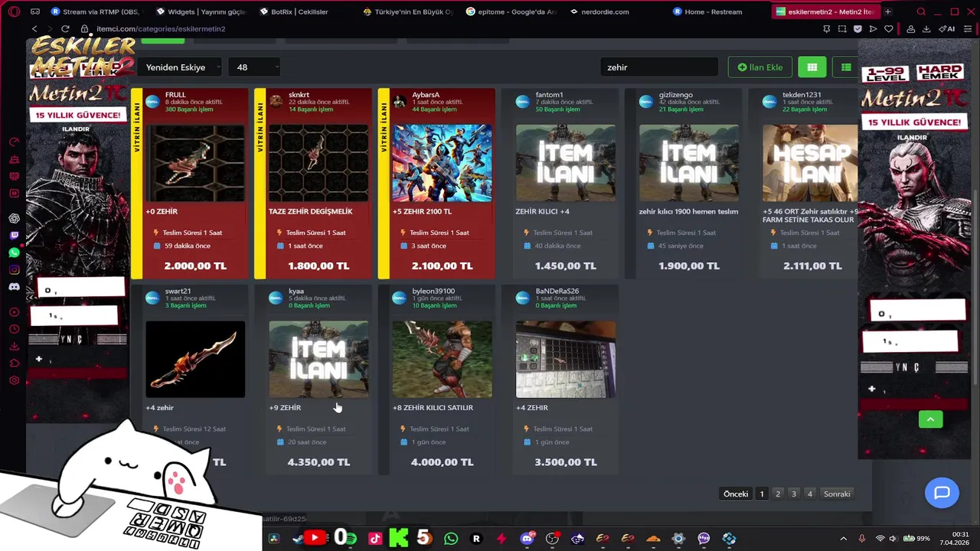
Task: Click the heart bookmark icon in the address bar
Action: click(x=888, y=28)
